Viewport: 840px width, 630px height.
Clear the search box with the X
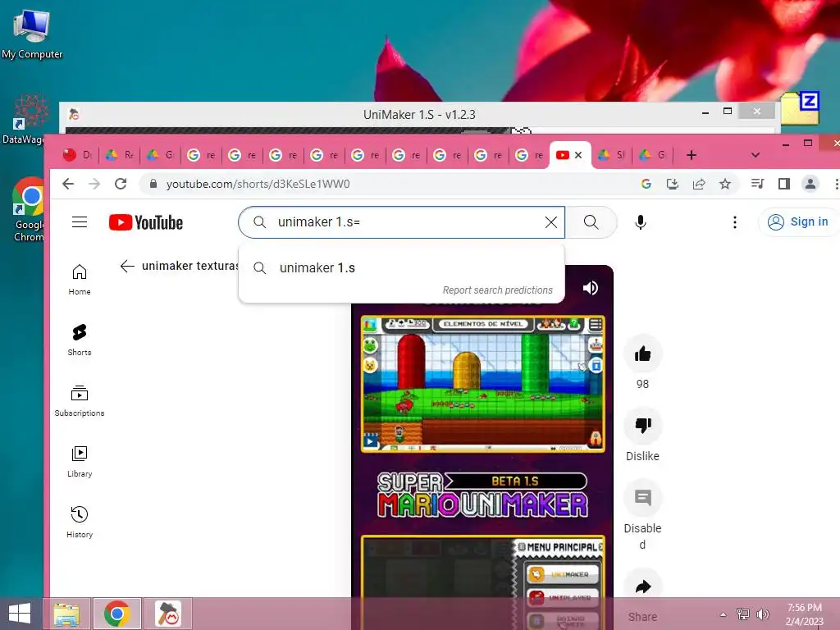550,222
